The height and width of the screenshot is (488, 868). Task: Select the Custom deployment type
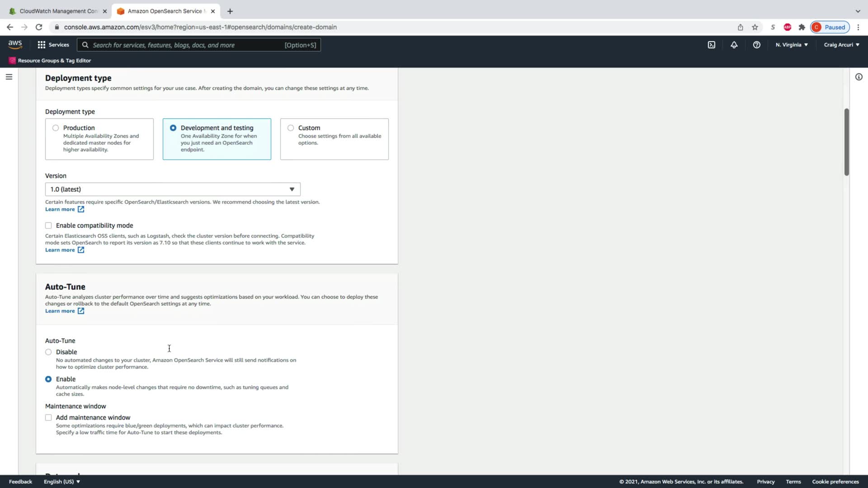click(291, 128)
